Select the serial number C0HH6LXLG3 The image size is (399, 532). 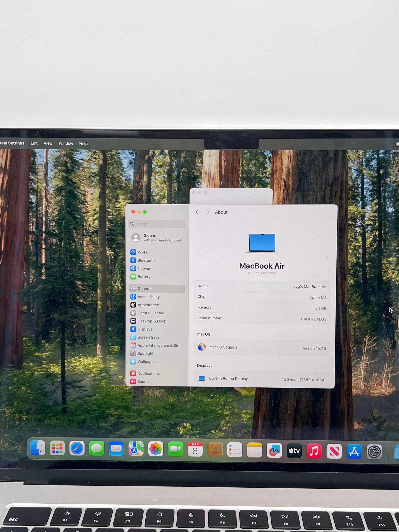(x=313, y=319)
